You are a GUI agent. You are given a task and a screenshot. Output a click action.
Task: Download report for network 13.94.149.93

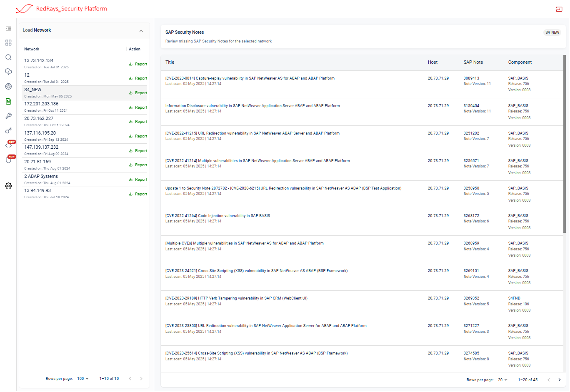click(x=138, y=194)
